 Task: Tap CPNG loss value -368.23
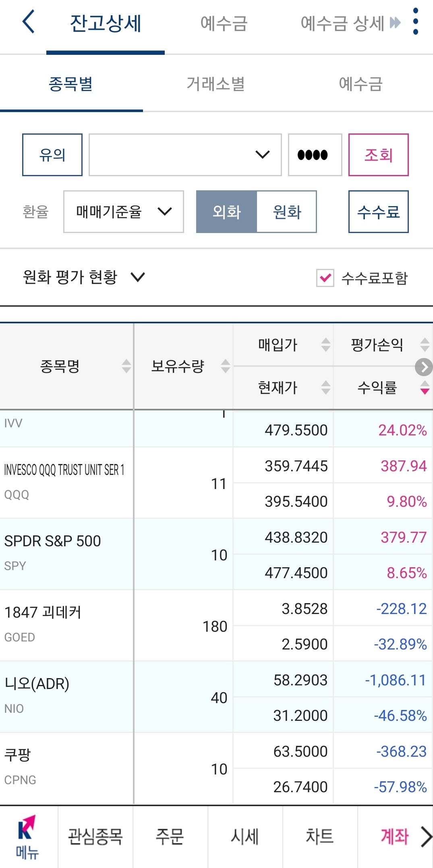pyautogui.click(x=401, y=751)
